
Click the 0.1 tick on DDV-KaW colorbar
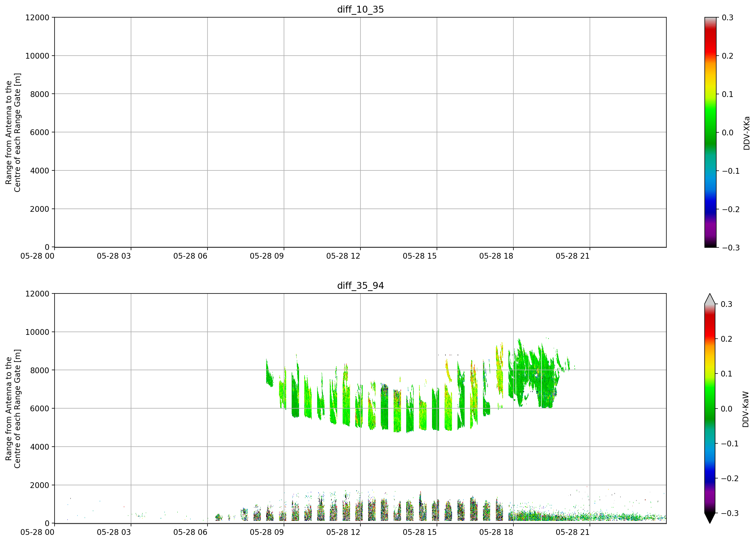tap(727, 373)
